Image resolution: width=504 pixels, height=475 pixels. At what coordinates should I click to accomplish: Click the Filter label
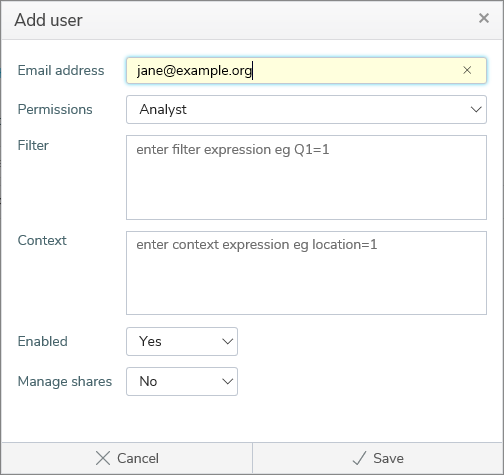[33, 145]
